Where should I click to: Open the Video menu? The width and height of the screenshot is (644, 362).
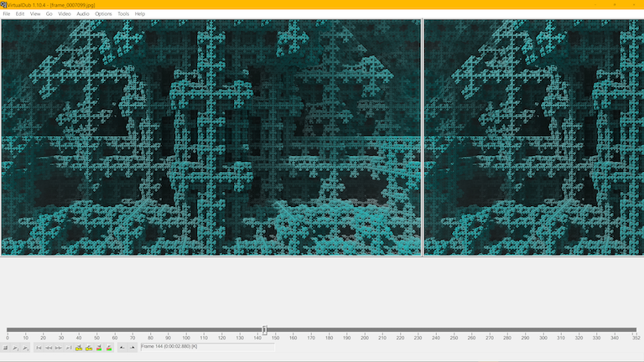pos(64,13)
